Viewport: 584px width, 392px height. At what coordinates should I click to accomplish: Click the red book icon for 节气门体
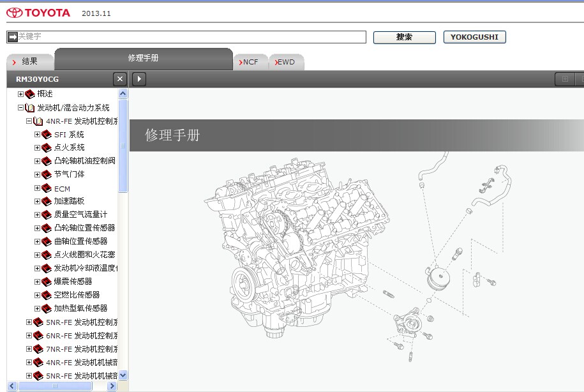click(x=46, y=175)
